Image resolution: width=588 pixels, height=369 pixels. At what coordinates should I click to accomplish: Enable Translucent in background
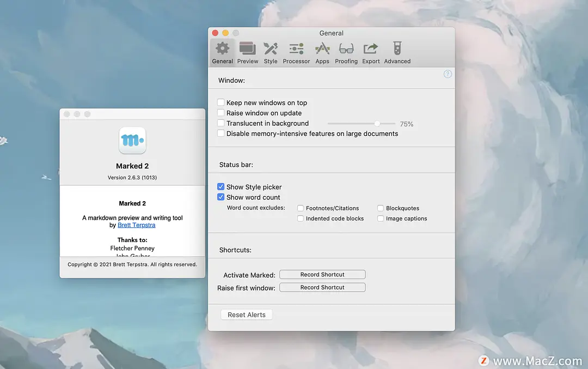click(x=221, y=123)
